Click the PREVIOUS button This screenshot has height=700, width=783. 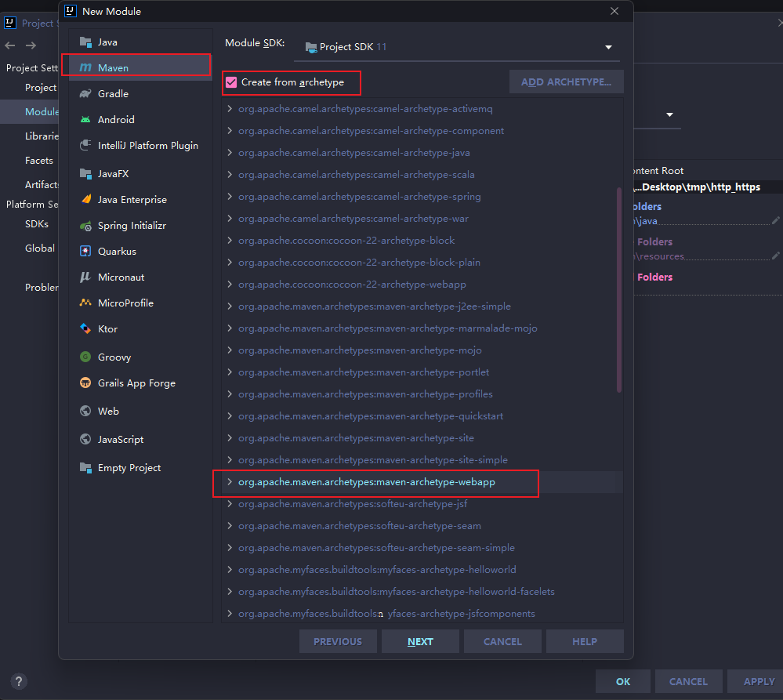[338, 641]
